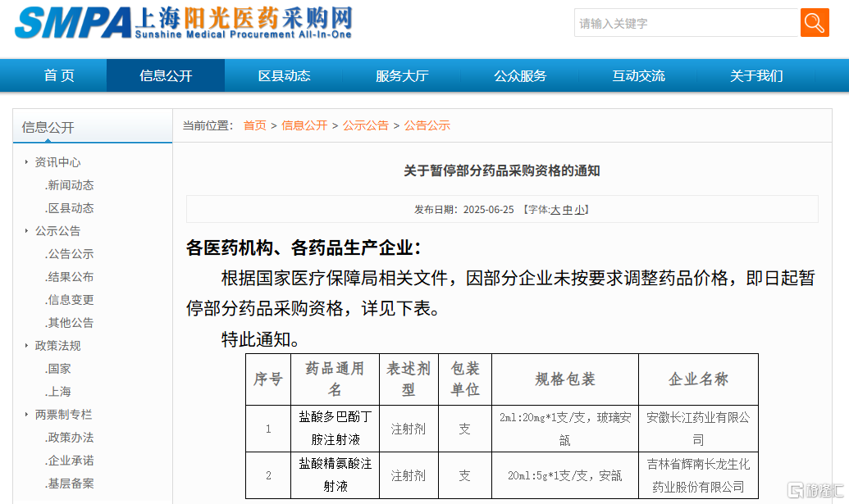
Task: Focus the keyword search input field
Action: [x=687, y=23]
